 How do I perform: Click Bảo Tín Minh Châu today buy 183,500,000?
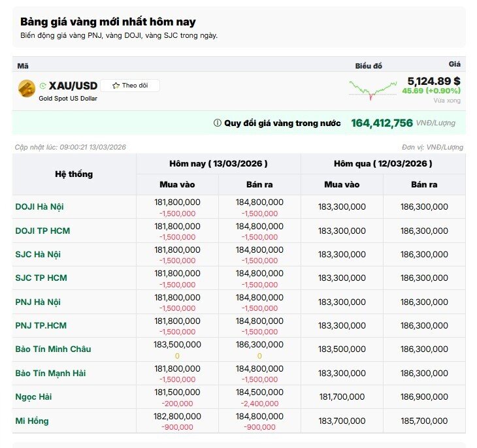177,345
